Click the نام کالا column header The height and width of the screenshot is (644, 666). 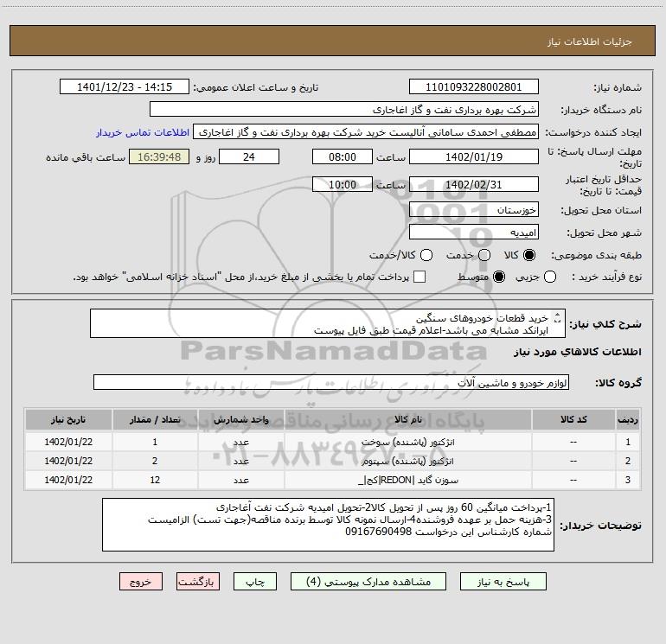407,419
